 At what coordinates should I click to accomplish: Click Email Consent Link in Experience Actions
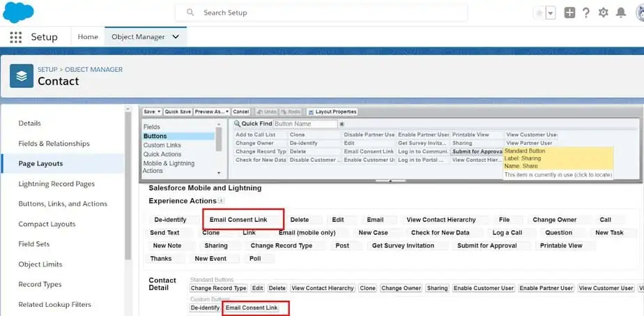(x=238, y=220)
